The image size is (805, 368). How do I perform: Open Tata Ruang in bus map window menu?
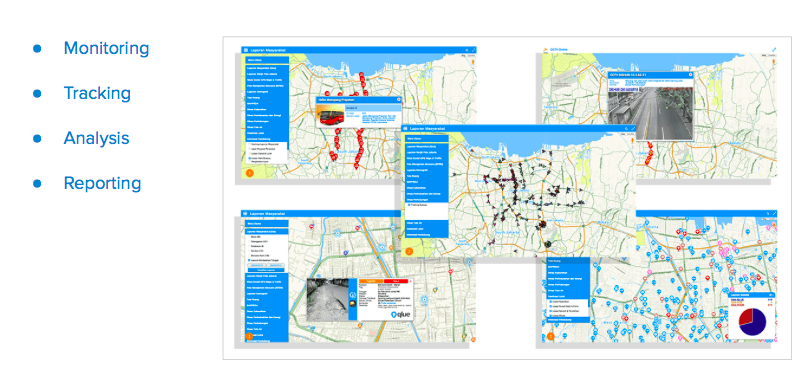point(267,97)
